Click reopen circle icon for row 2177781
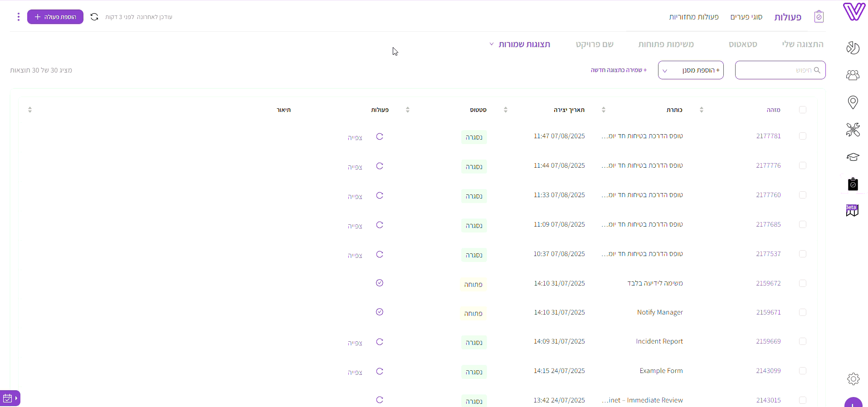 point(380,136)
